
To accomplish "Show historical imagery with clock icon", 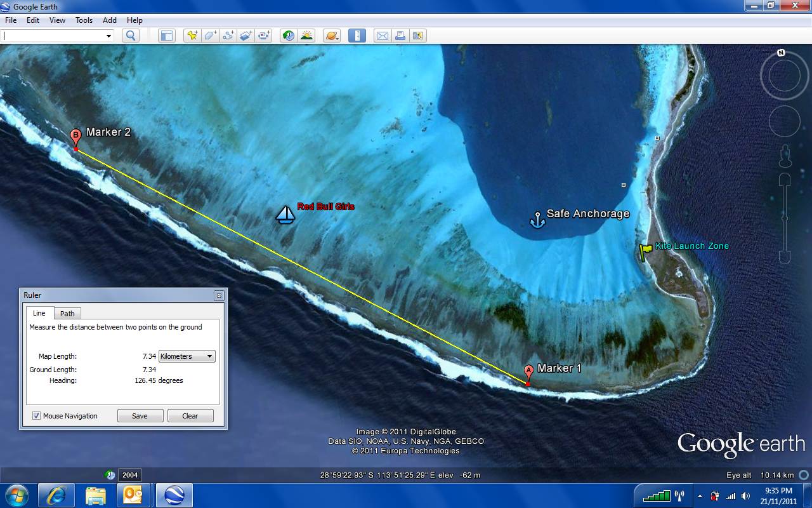I will click(x=289, y=36).
